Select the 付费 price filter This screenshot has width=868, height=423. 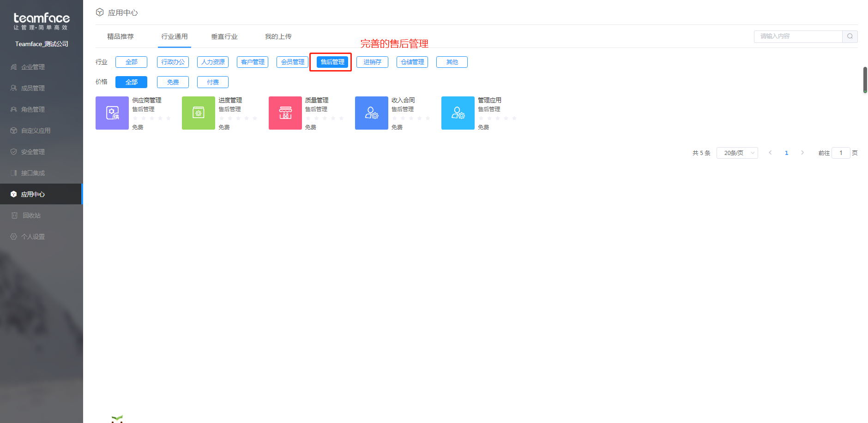[212, 82]
